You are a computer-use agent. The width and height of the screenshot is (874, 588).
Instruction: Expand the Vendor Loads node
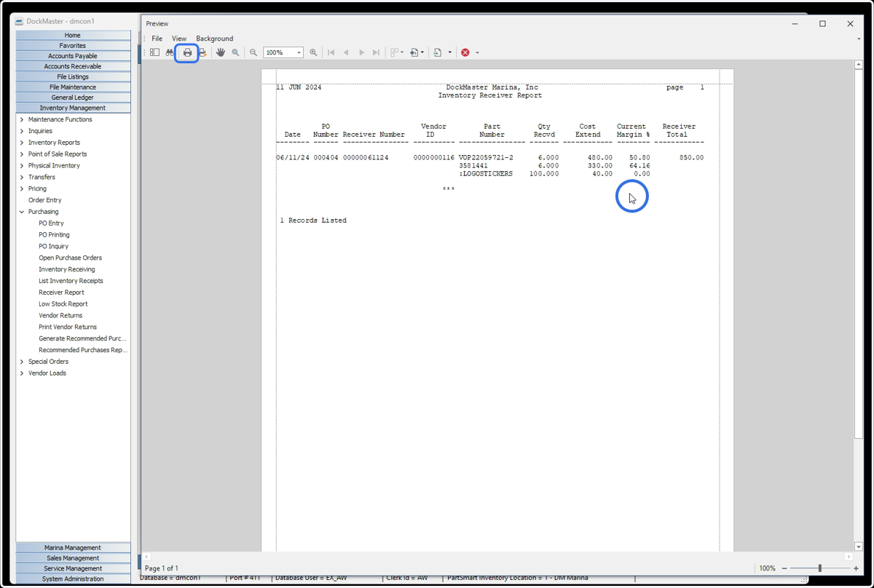click(22, 373)
